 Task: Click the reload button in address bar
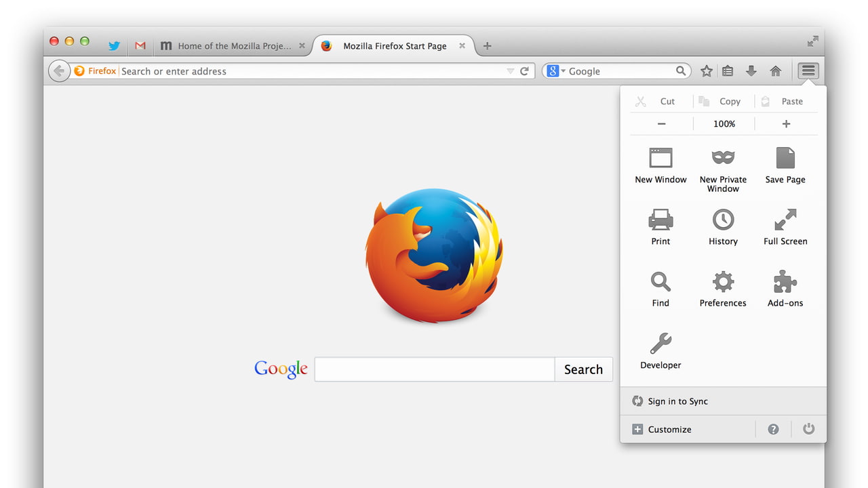click(524, 70)
